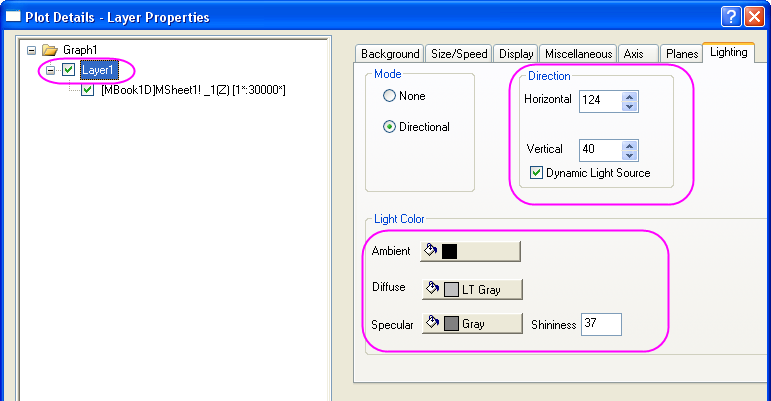Select the None lighting mode
The width and height of the screenshot is (771, 401).
(390, 97)
